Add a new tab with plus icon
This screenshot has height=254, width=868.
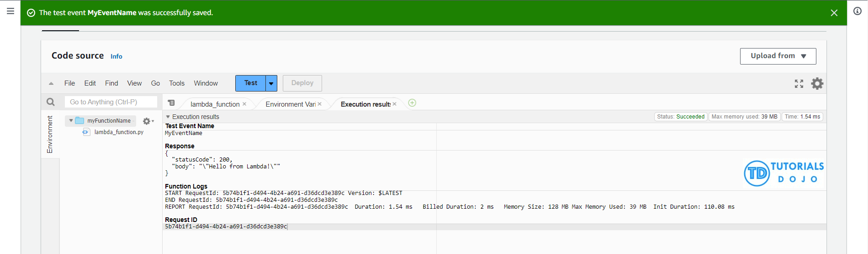tap(412, 103)
